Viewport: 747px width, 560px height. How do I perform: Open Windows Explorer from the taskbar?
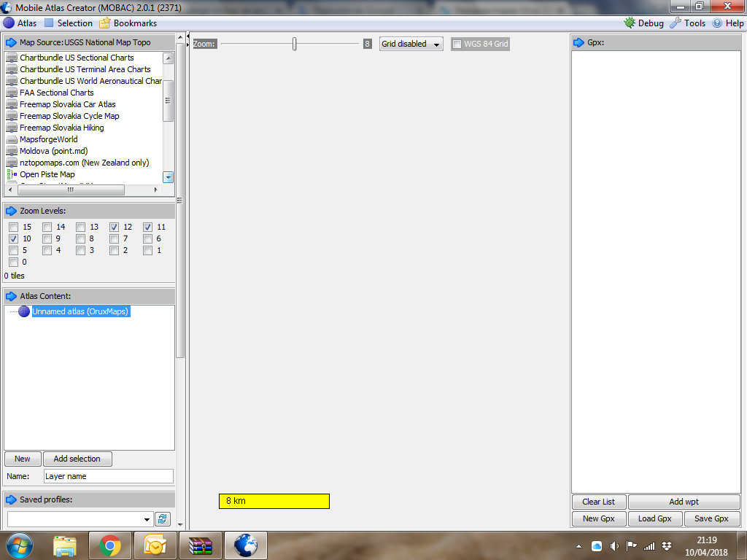point(65,545)
